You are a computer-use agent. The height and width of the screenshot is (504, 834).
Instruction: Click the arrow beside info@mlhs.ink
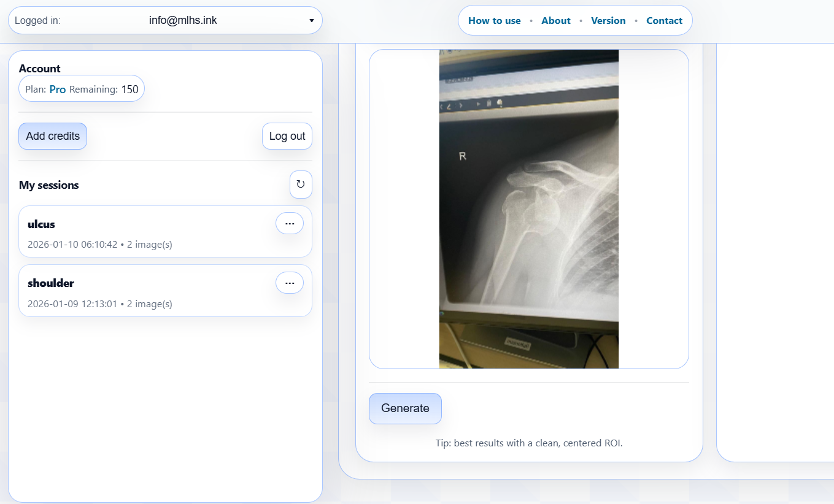click(312, 21)
